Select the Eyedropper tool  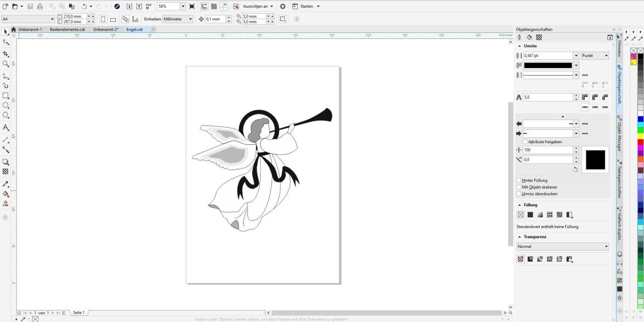click(x=6, y=184)
